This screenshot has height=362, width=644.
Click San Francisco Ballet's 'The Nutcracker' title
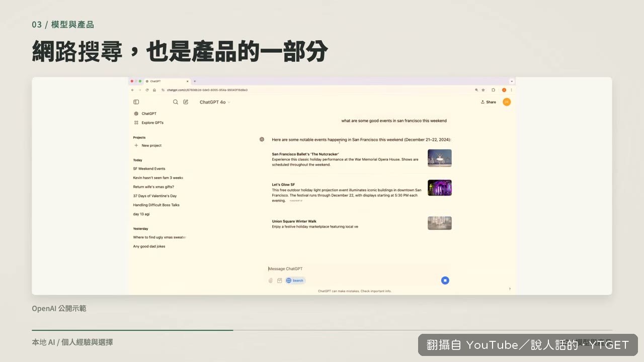305,154
